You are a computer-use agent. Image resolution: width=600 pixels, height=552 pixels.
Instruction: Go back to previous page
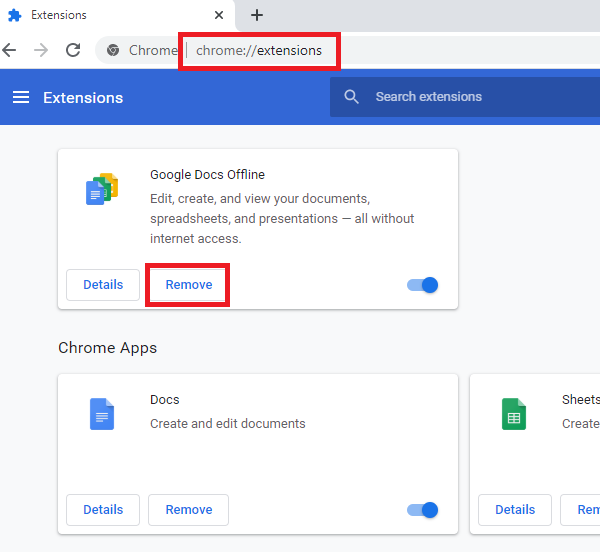10,50
